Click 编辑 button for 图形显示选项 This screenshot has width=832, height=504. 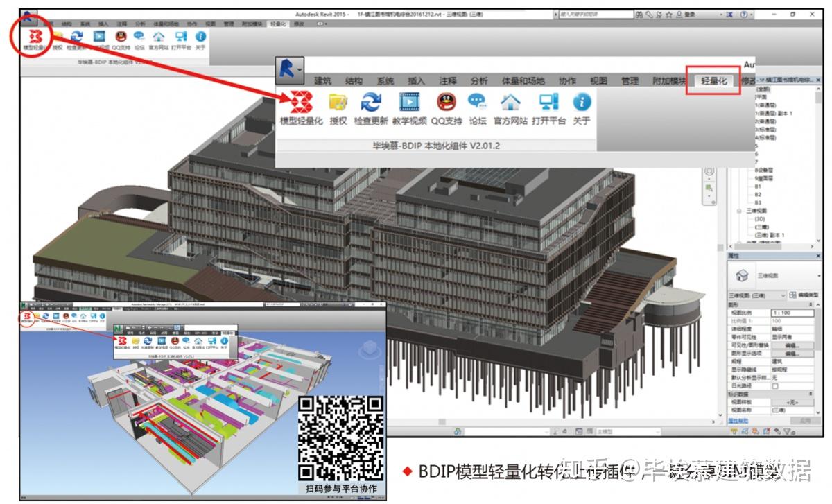(x=792, y=354)
